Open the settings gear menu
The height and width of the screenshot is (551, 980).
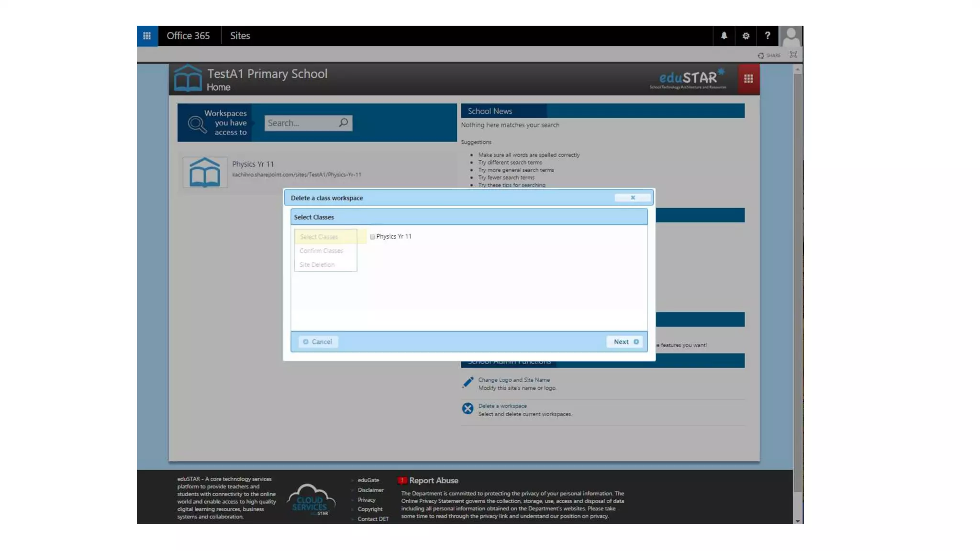[x=746, y=36]
